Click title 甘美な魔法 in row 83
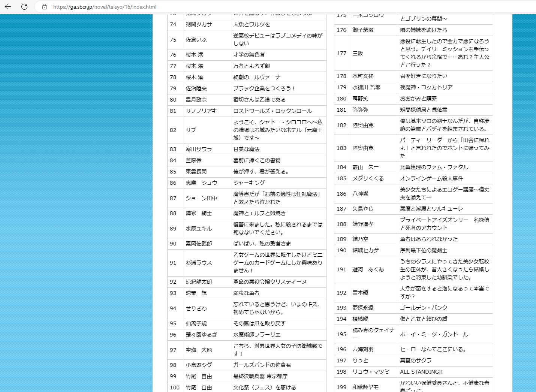This screenshot has width=536, height=392. tap(246, 149)
